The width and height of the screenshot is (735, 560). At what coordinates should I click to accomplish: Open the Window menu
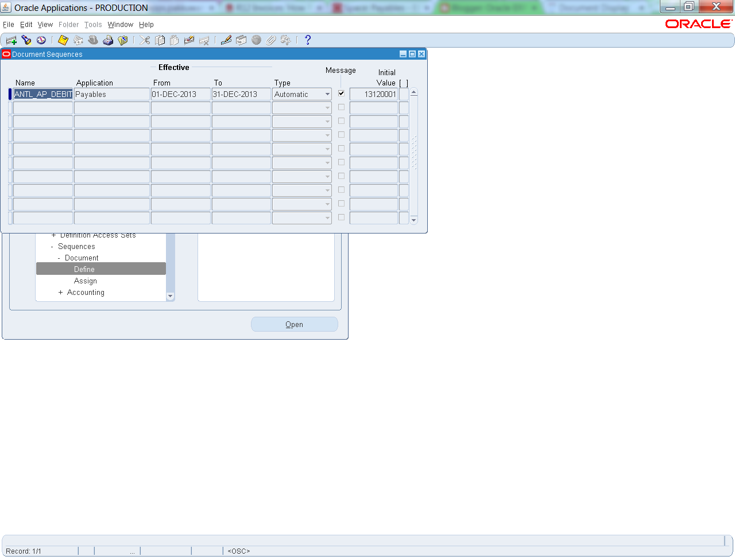121,25
